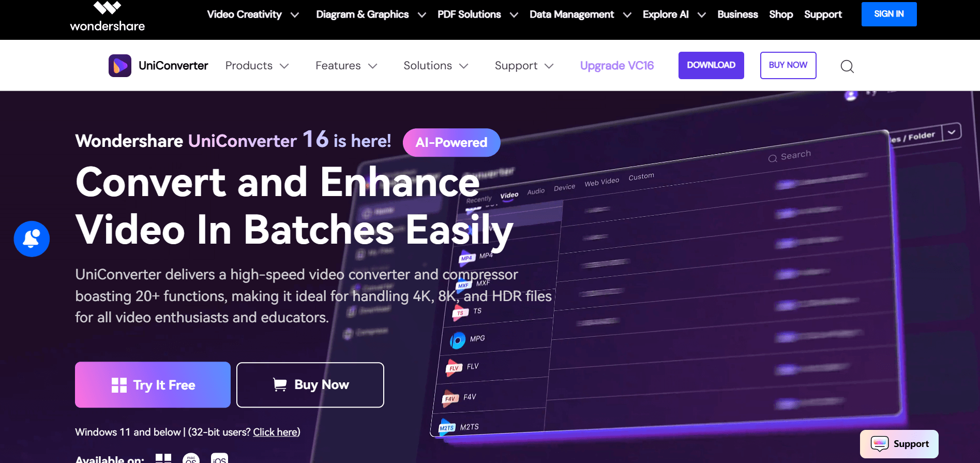The height and width of the screenshot is (463, 980).
Task: Open the Folder dropdown arrow in preview
Action: click(x=952, y=131)
